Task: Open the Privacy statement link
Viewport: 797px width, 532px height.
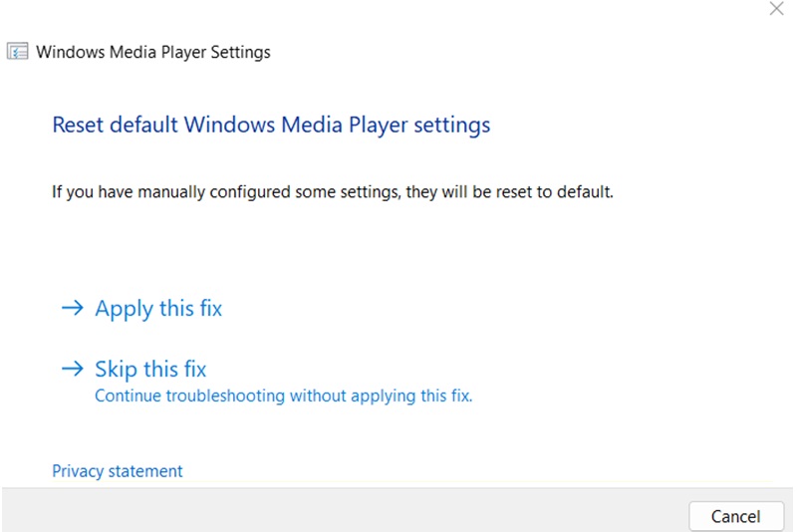Action: pyautogui.click(x=117, y=471)
